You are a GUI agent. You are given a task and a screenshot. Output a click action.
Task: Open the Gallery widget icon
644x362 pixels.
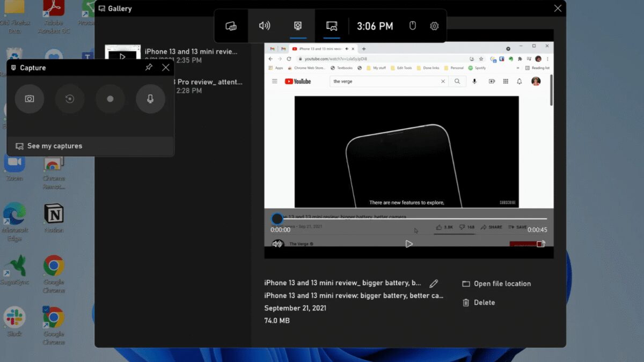(x=332, y=25)
